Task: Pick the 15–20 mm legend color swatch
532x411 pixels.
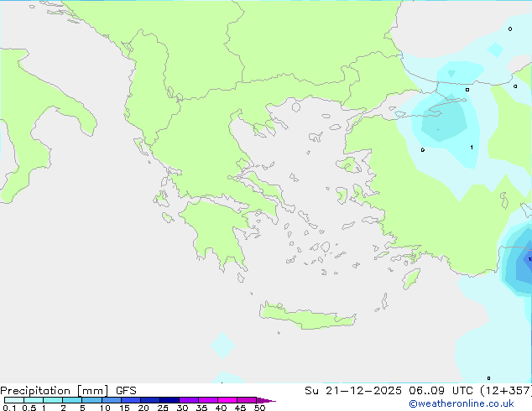Action: click(131, 400)
